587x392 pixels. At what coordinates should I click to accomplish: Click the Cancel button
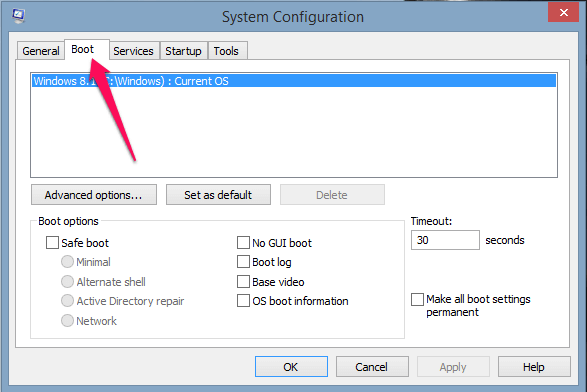372,367
